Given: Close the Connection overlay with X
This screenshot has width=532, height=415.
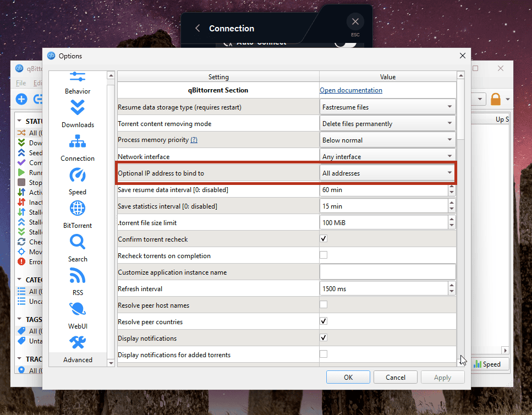Looking at the screenshot, I should (355, 21).
